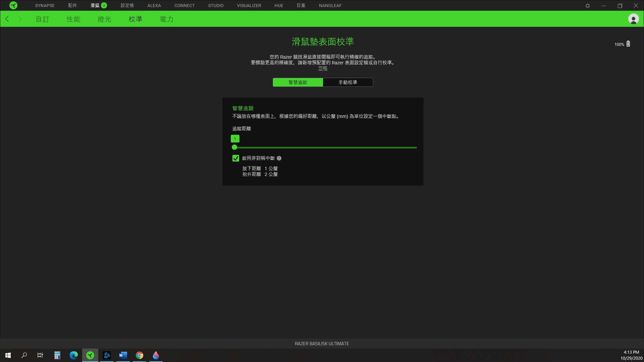Click the RAZER BASILISK ULTIMATE device name
Screen dimensions: 644x362
[x=322, y=344]
